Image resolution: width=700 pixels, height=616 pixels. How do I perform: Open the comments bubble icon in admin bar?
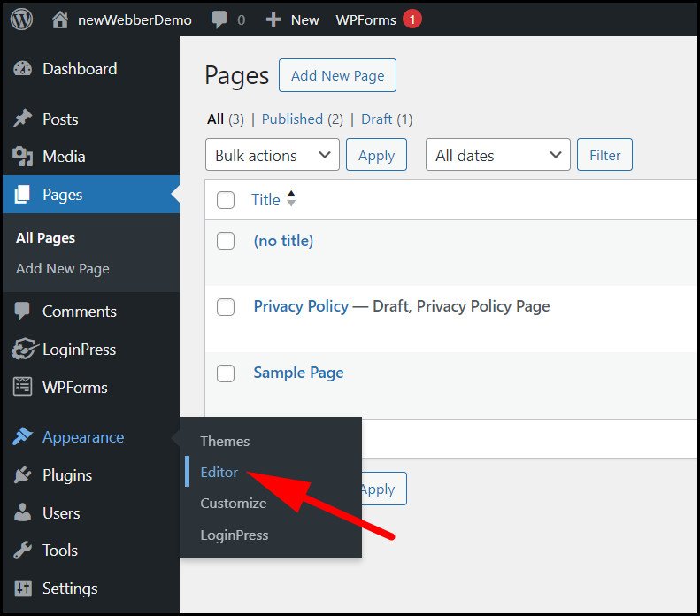click(219, 19)
